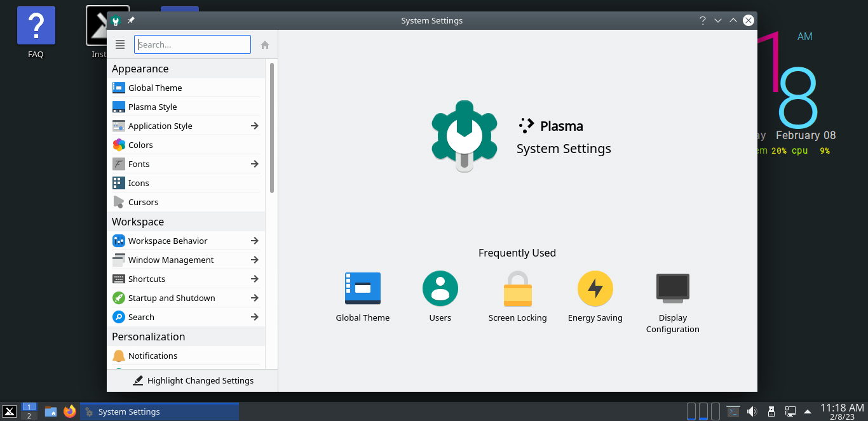Click the removable devices tray icon
This screenshot has width=868, height=421.
[771, 411]
